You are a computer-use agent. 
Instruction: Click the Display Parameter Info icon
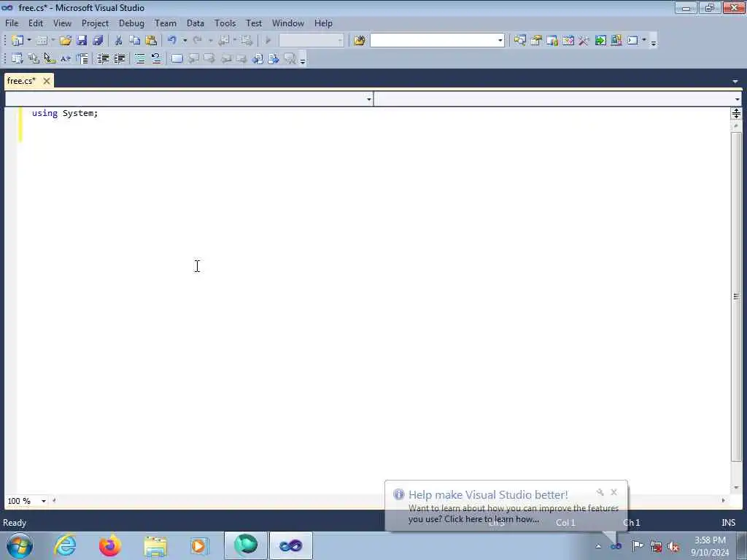tap(34, 58)
